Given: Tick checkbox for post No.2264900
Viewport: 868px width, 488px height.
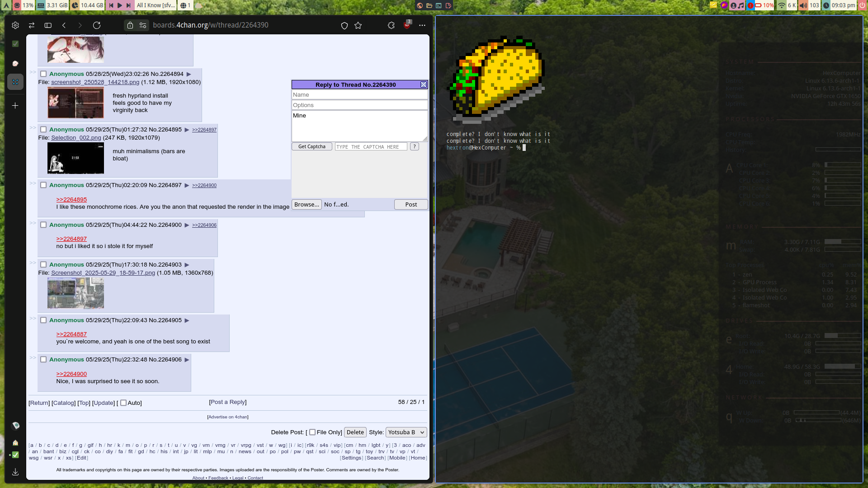Looking at the screenshot, I should coord(43,225).
